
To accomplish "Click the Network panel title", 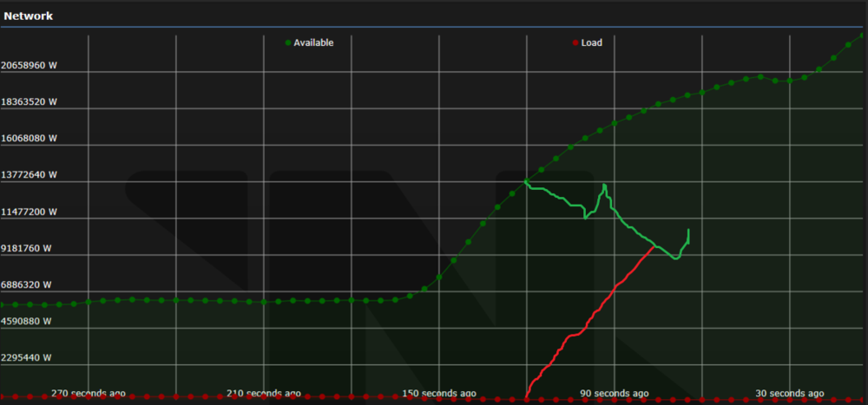I will point(29,16).
